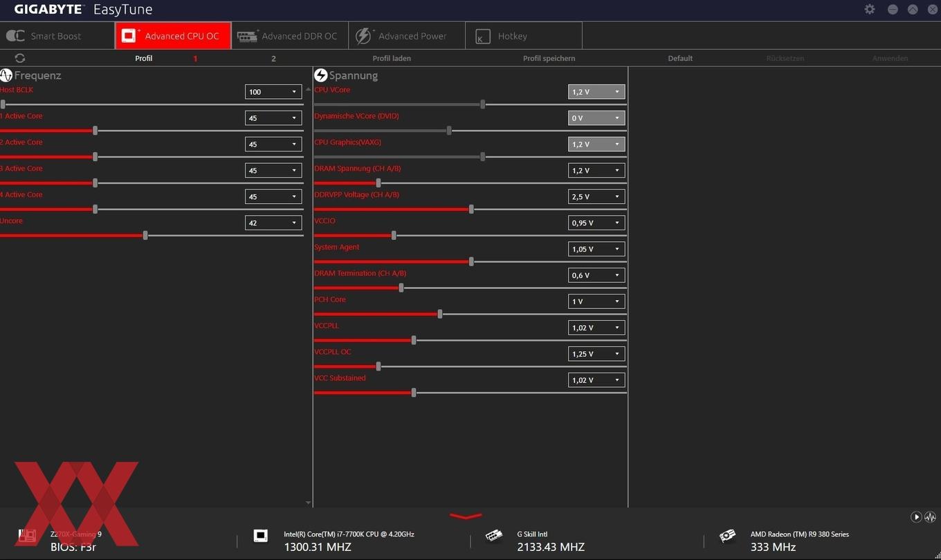Image resolution: width=941 pixels, height=560 pixels.
Task: Click the VCCIO slider handle
Action: (x=394, y=235)
